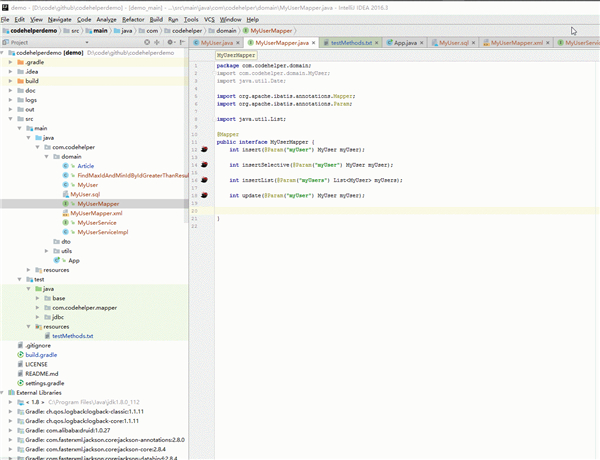Viewport: 600px width, 460px height.
Task: Close the testMethods.txt tab
Action: click(x=377, y=44)
